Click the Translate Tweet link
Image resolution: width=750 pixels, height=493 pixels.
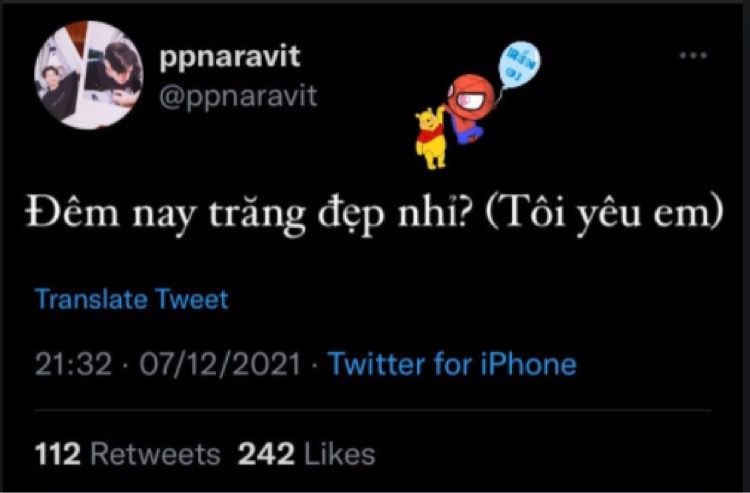131,298
